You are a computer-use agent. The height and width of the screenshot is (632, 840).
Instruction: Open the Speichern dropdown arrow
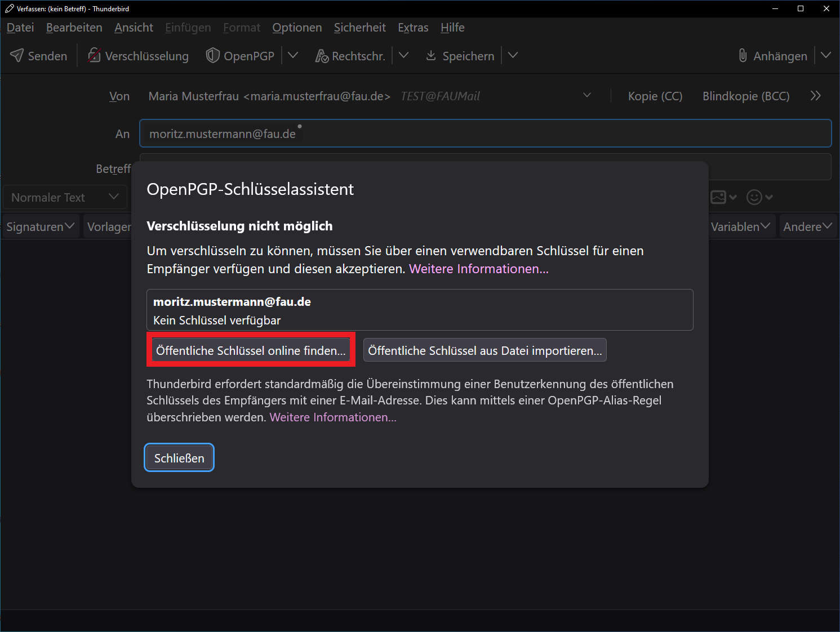tap(513, 56)
